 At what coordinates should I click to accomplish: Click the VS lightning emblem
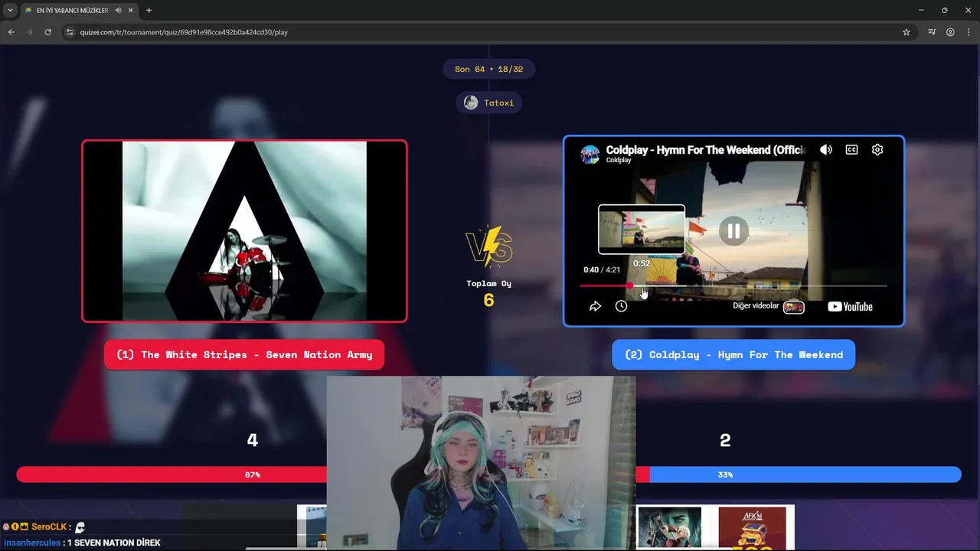point(489,246)
